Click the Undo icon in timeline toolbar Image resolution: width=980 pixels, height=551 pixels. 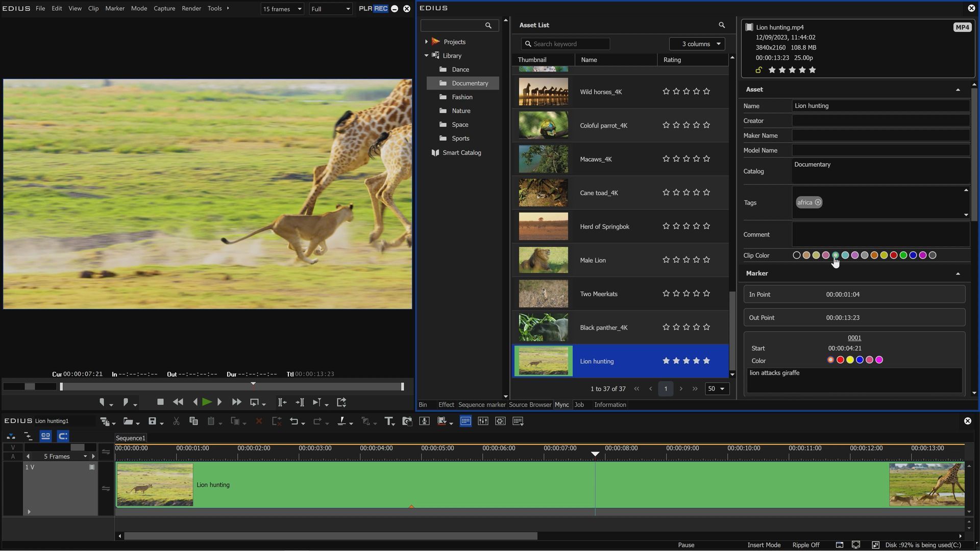click(294, 421)
